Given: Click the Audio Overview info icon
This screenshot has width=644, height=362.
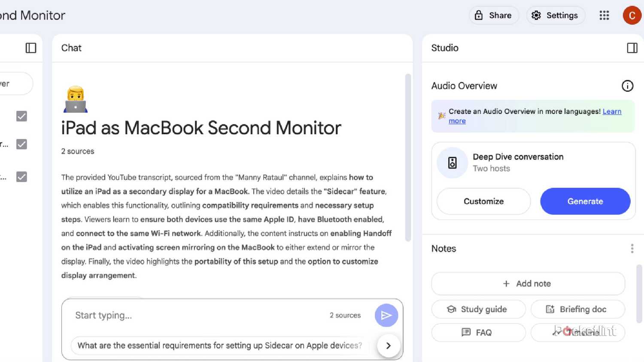Looking at the screenshot, I should 627,86.
